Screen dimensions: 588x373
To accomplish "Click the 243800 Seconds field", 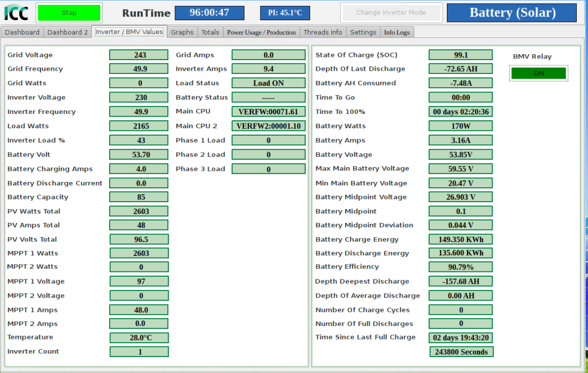I will pyautogui.click(x=461, y=352).
